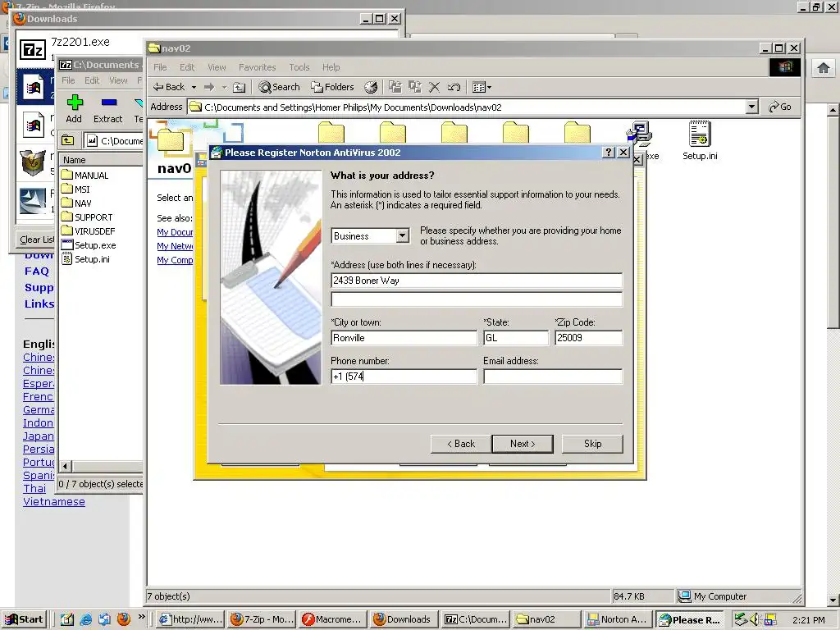
Task: Select NAV folder in 7-Zip list
Action: click(76, 203)
